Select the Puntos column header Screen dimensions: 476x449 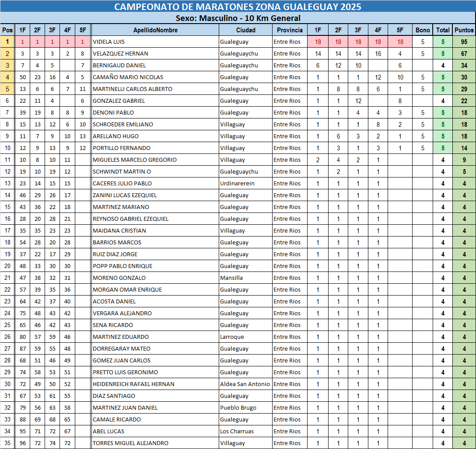coord(464,30)
